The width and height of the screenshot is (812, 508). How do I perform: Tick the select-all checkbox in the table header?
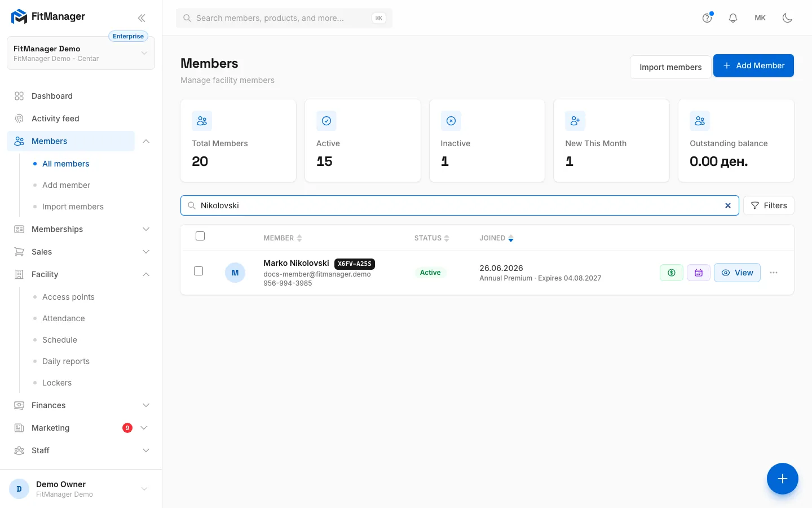pyautogui.click(x=200, y=236)
